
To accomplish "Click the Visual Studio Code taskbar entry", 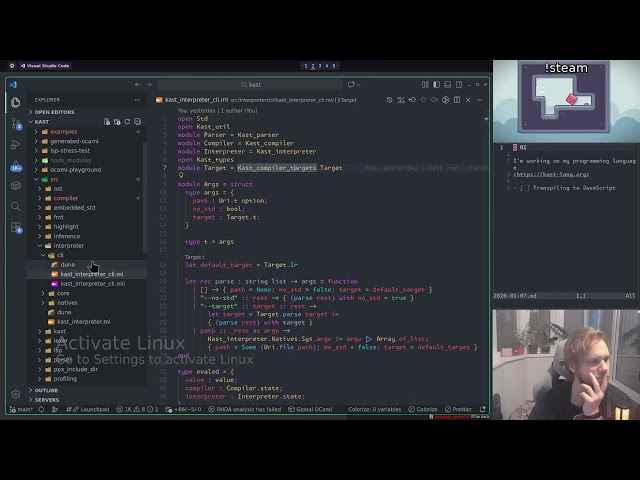I will pos(45,66).
